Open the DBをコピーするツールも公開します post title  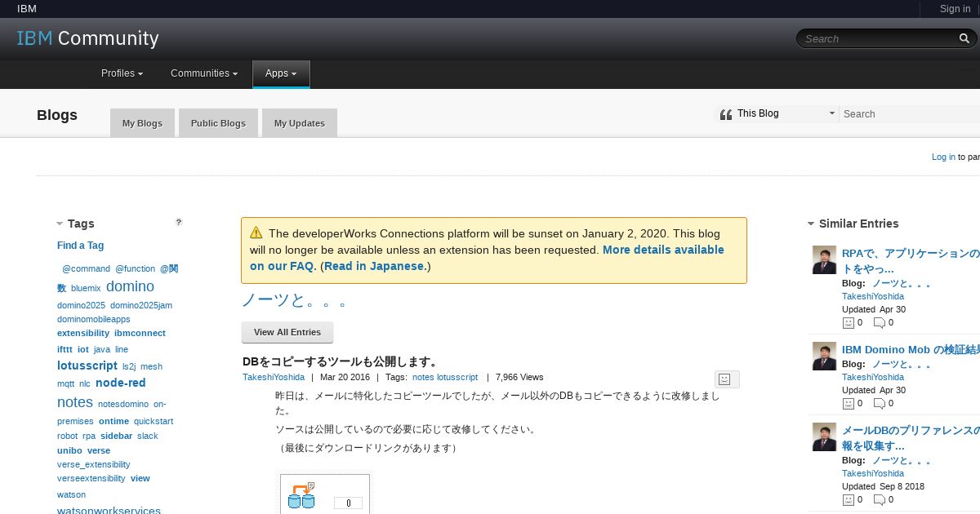point(341,361)
